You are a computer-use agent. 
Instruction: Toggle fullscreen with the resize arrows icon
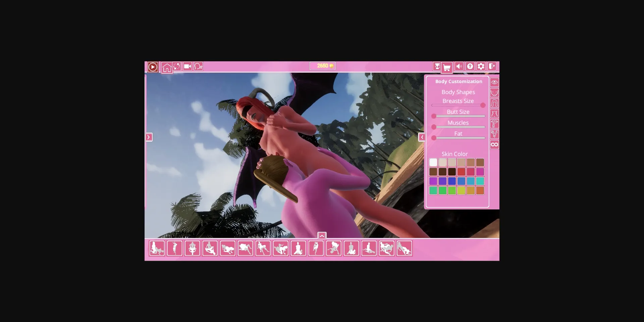(177, 66)
